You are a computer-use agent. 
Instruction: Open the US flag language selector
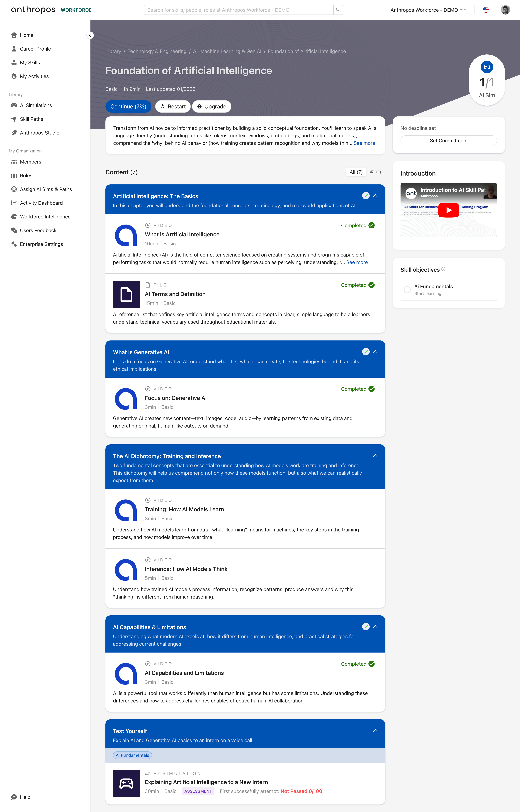click(486, 10)
